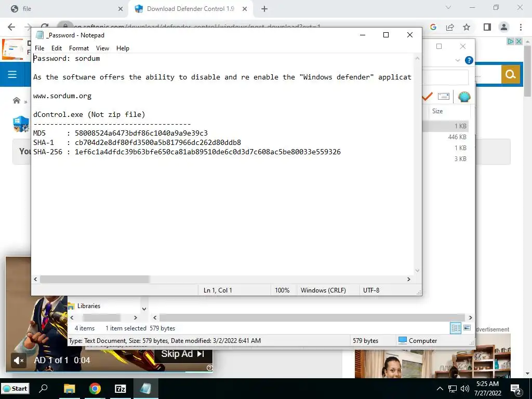Click the Notepad horizontal scrollbar thumb

click(95, 279)
